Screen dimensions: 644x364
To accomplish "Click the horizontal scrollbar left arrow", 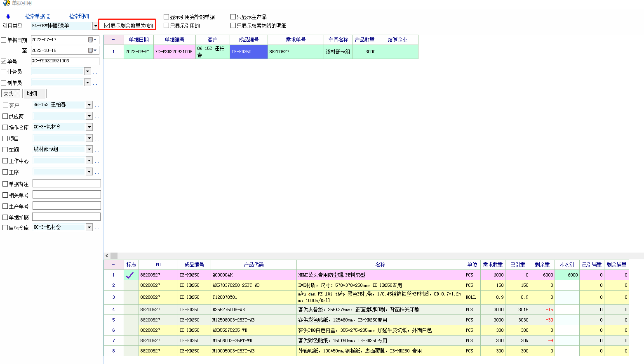I will [107, 256].
